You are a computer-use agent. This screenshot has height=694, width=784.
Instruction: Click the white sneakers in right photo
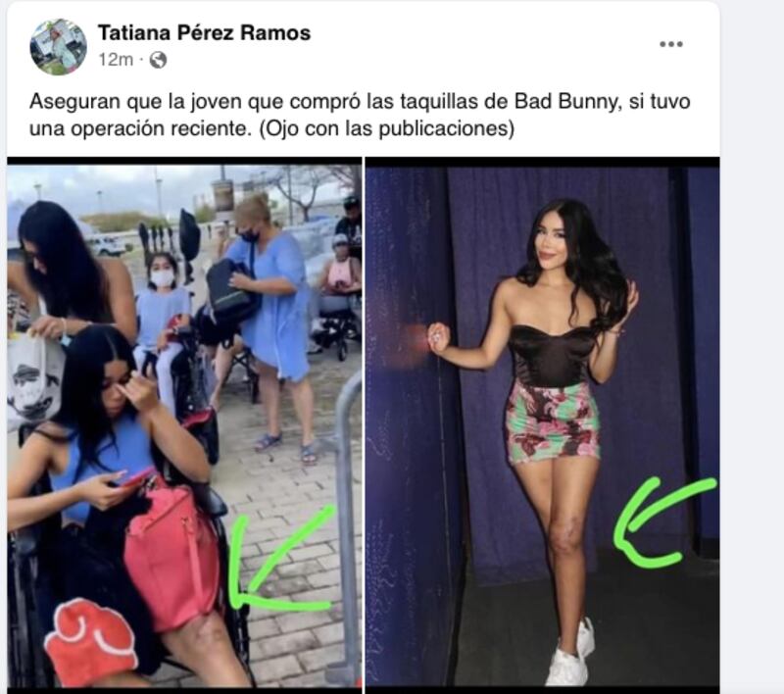(571, 655)
